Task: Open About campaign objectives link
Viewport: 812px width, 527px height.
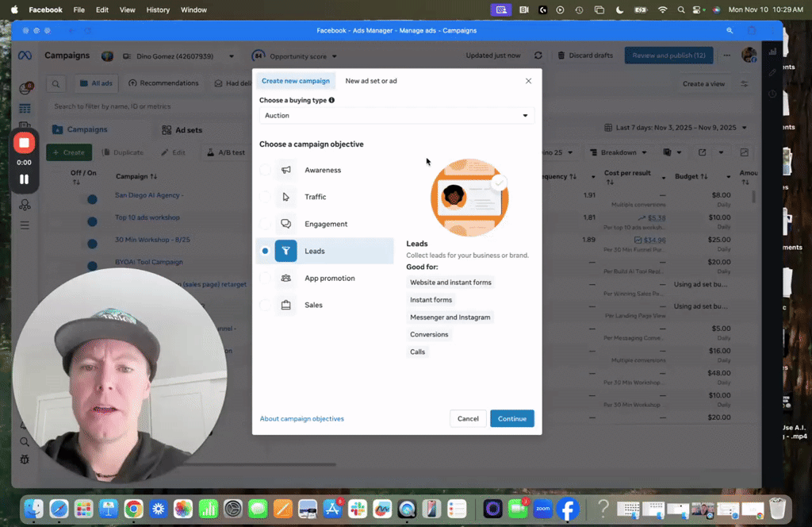Action: point(301,418)
